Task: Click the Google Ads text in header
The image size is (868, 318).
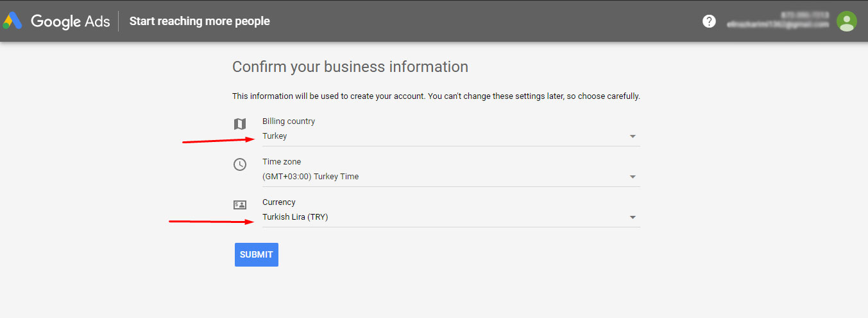Action: [x=70, y=21]
